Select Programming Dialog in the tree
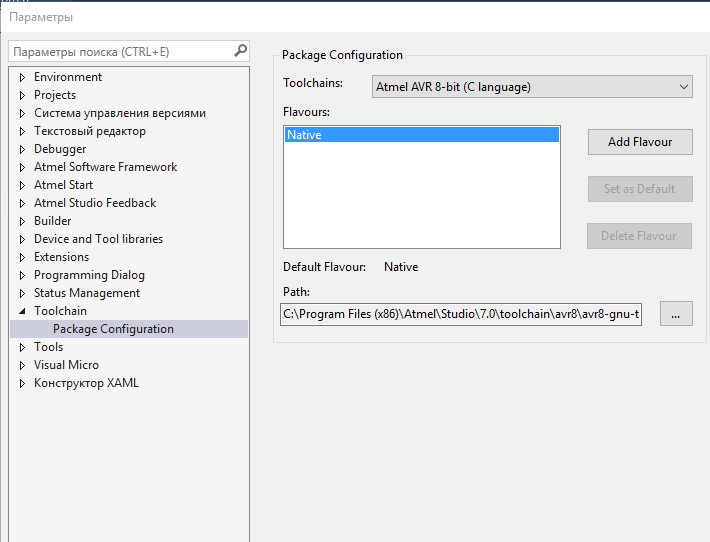This screenshot has width=710, height=542. (89, 275)
